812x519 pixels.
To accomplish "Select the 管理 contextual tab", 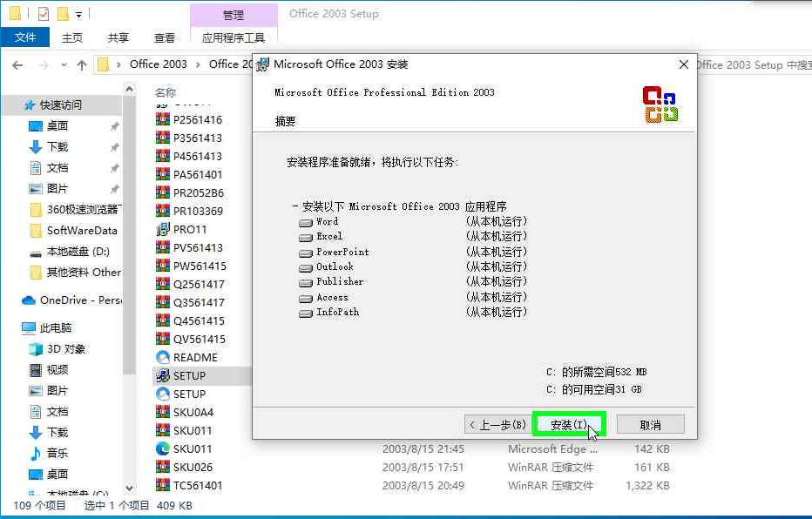I will tap(233, 15).
